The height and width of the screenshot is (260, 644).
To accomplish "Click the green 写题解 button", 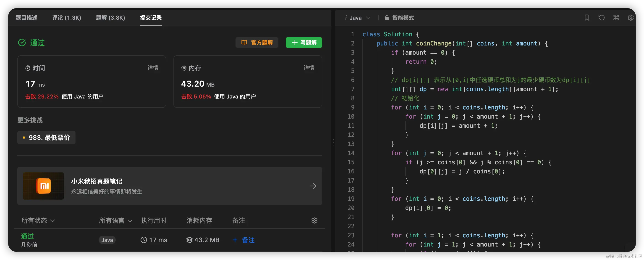I will (x=304, y=42).
